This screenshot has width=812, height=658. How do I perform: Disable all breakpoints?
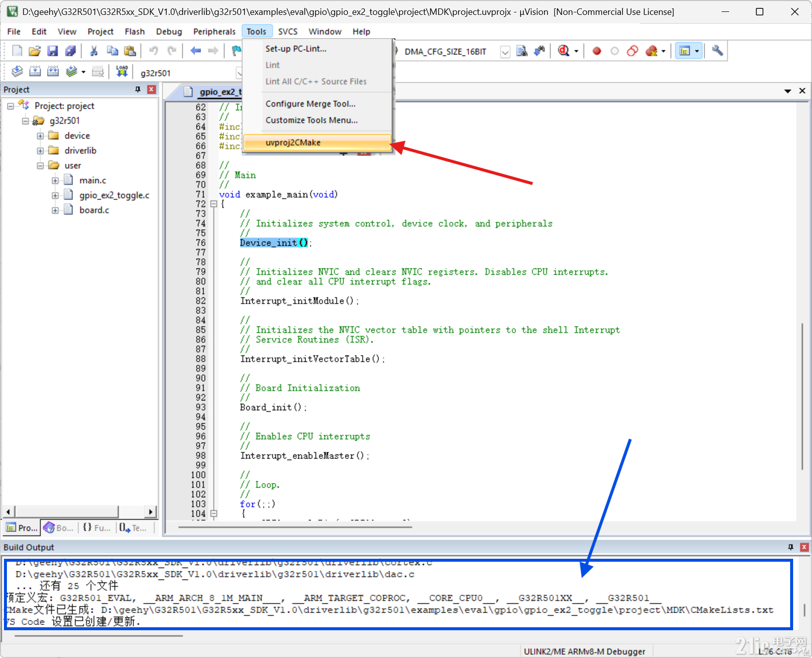point(632,50)
